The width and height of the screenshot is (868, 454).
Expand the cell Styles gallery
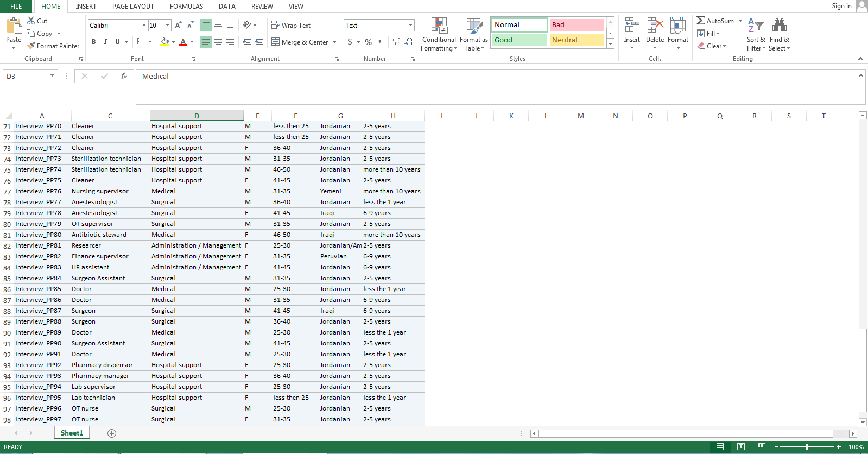click(x=611, y=44)
